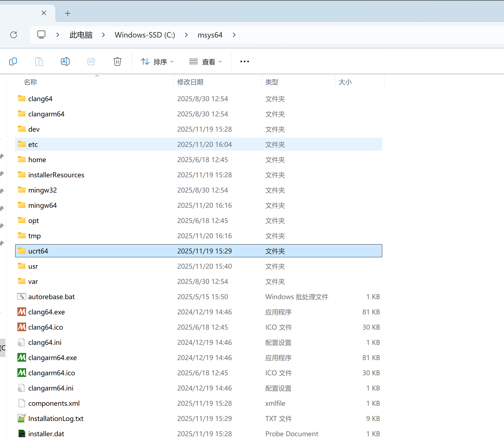Click the clang64.exe application icon
The width and height of the screenshot is (504, 443).
[x=22, y=312]
